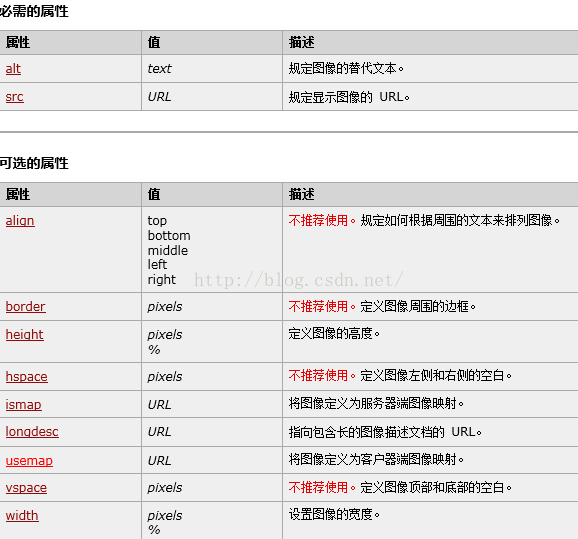Click '描述' header in optional attributes table
Screen dimensions: 578x539
(x=302, y=194)
